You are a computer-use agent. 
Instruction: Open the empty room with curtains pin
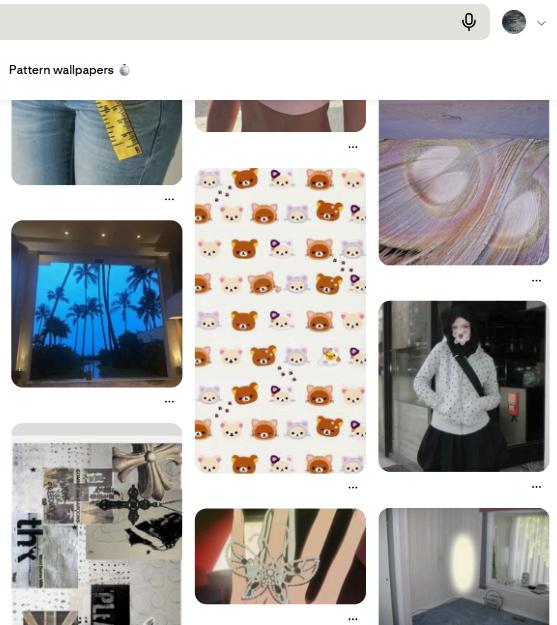464,566
